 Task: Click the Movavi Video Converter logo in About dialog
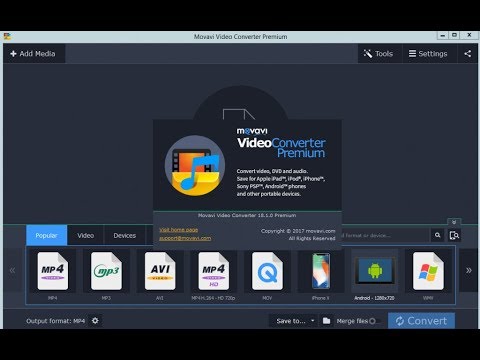pyautogui.click(x=195, y=165)
